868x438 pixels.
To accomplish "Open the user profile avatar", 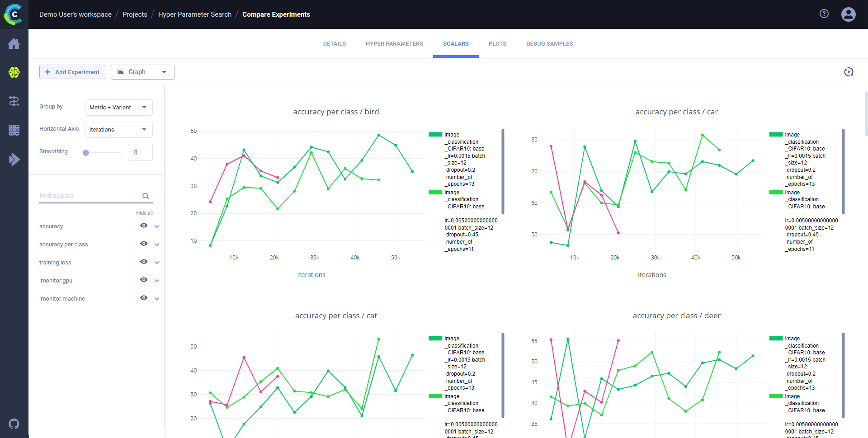I will pyautogui.click(x=849, y=14).
